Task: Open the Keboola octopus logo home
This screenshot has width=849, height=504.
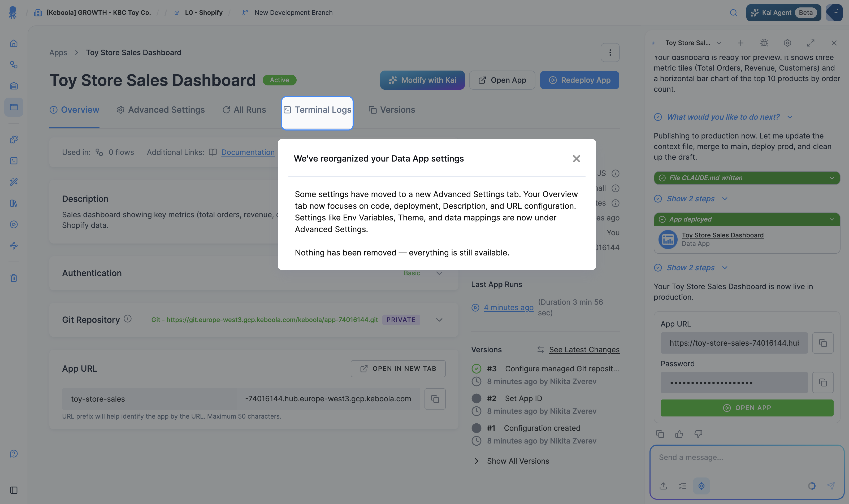Action: 13,12
